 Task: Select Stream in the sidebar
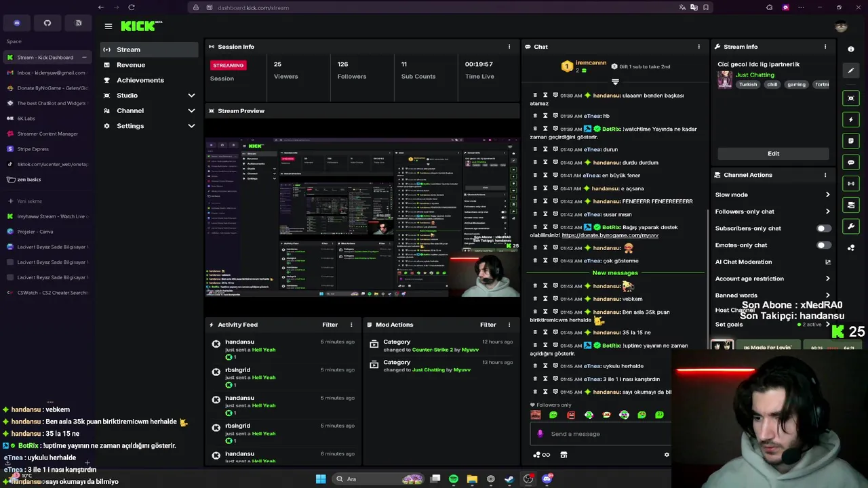(149, 49)
